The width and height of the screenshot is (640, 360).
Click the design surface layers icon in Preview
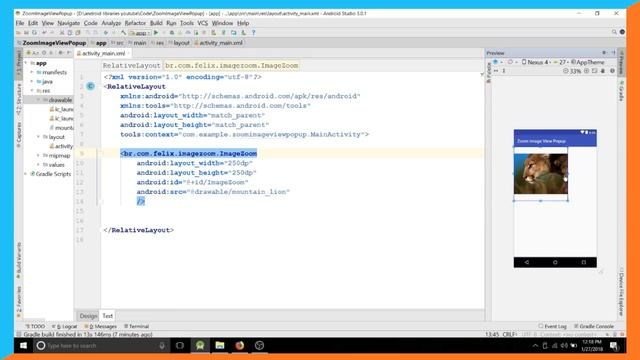coord(496,62)
